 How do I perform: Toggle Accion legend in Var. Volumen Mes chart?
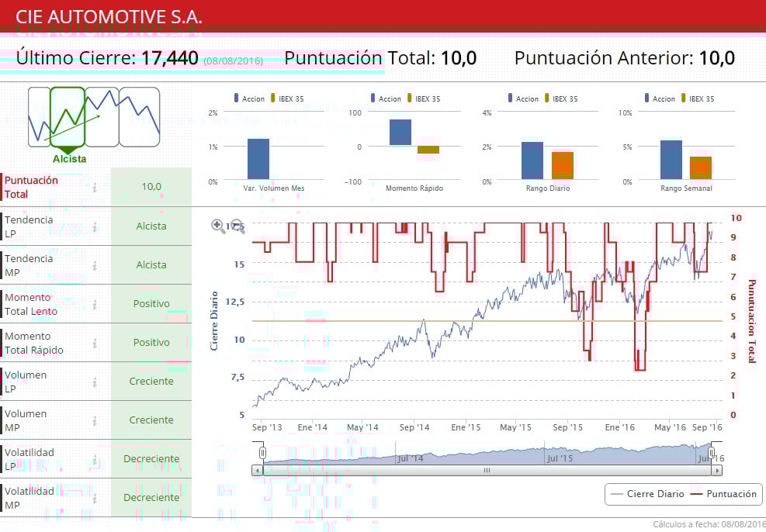point(250,98)
